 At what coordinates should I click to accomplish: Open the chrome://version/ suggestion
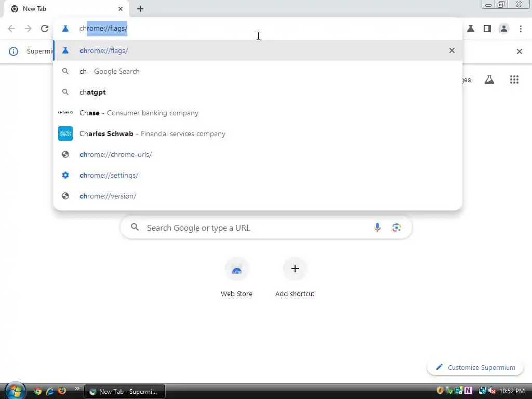tap(258, 196)
